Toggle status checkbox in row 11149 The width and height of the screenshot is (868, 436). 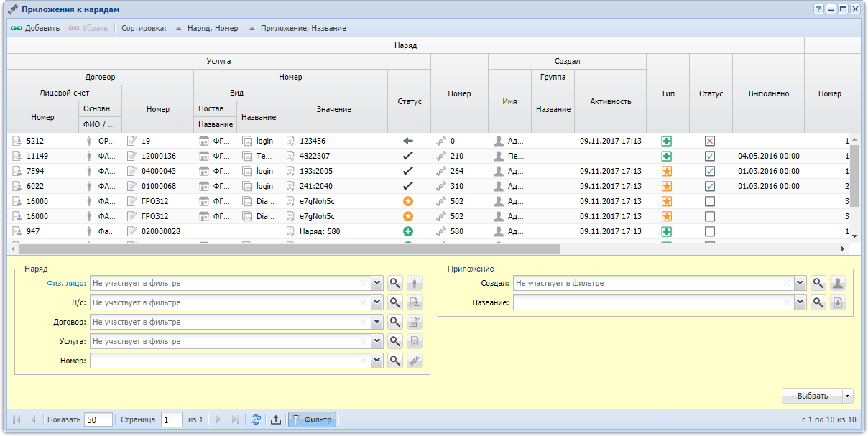(710, 156)
